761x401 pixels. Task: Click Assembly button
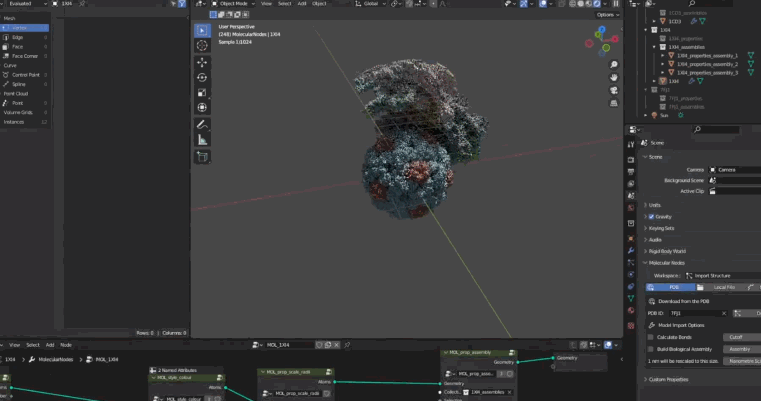click(742, 349)
